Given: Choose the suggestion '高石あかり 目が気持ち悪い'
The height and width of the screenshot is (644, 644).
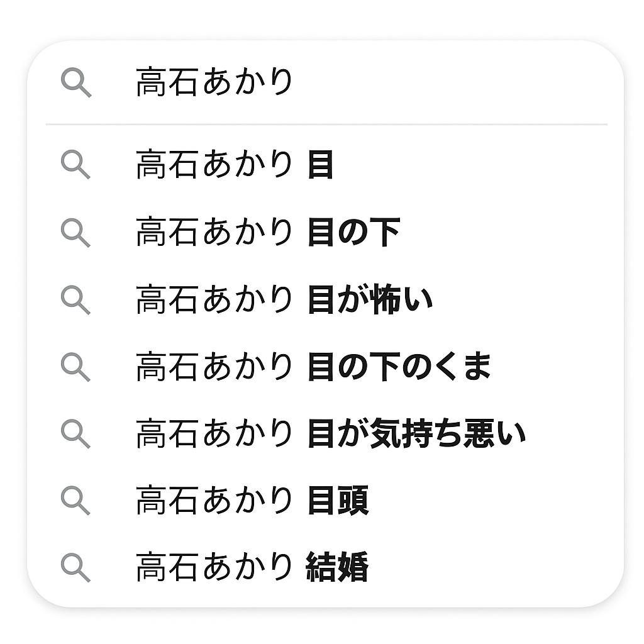Looking at the screenshot, I should click(x=330, y=435).
